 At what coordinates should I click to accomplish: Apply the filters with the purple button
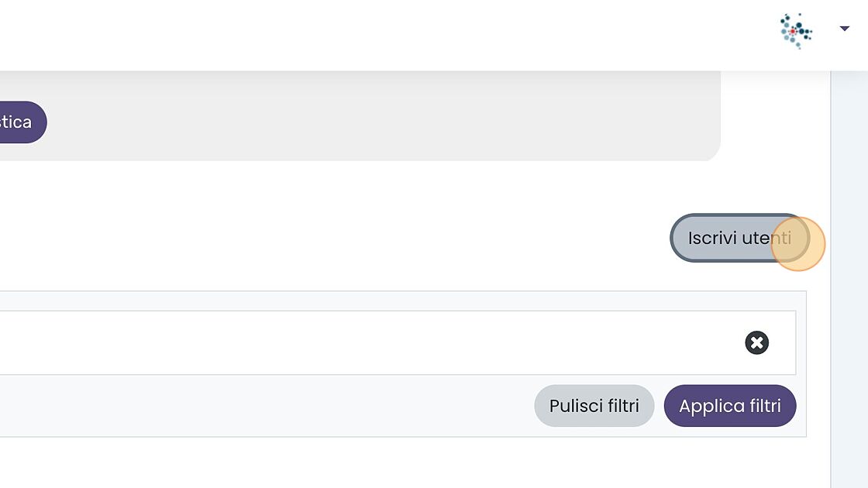729,406
